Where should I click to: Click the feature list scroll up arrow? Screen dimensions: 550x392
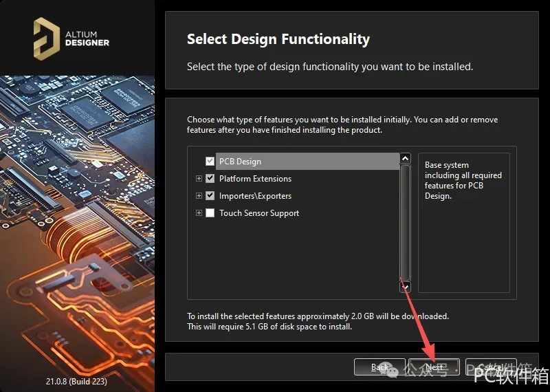[x=405, y=158]
